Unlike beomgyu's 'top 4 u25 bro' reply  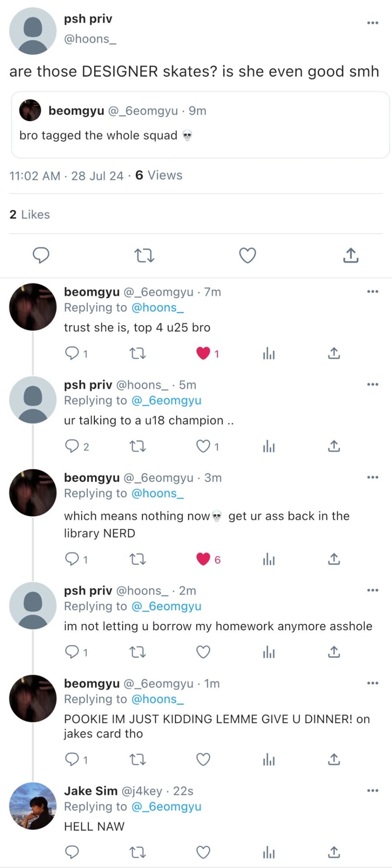(203, 353)
